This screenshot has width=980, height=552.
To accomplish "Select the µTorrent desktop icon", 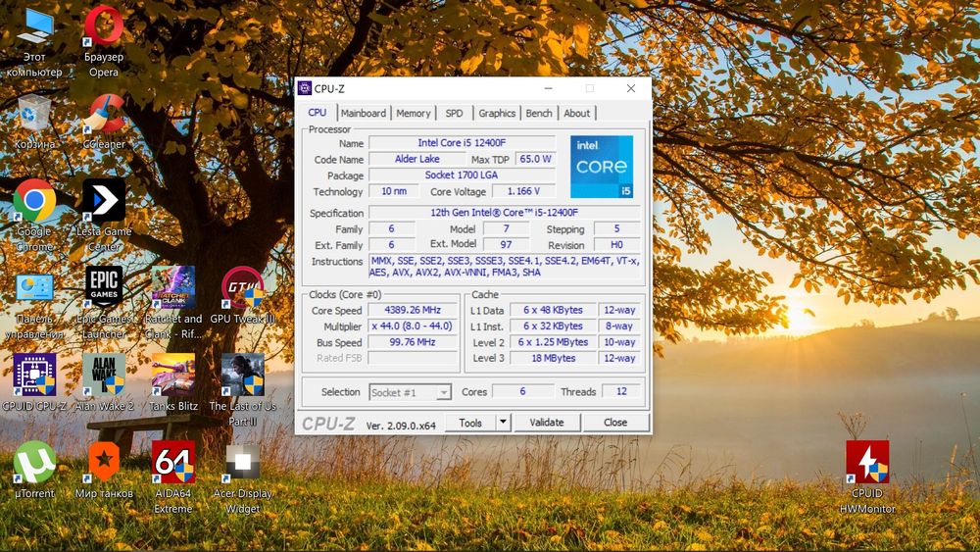I will (35, 470).
